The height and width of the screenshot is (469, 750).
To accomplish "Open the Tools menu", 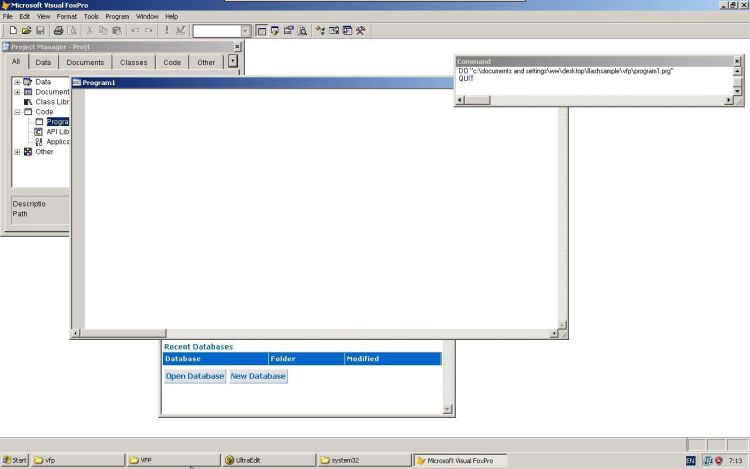I will 91,16.
